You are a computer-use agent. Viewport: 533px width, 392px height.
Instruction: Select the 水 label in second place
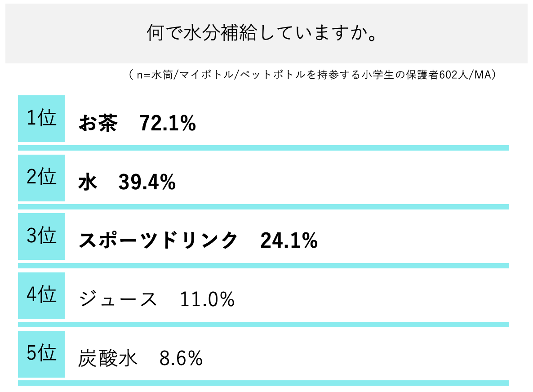pyautogui.click(x=88, y=183)
